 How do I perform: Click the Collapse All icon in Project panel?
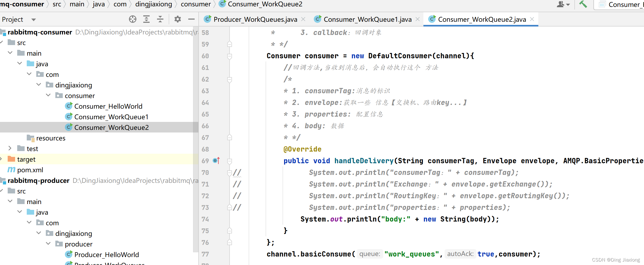(160, 19)
